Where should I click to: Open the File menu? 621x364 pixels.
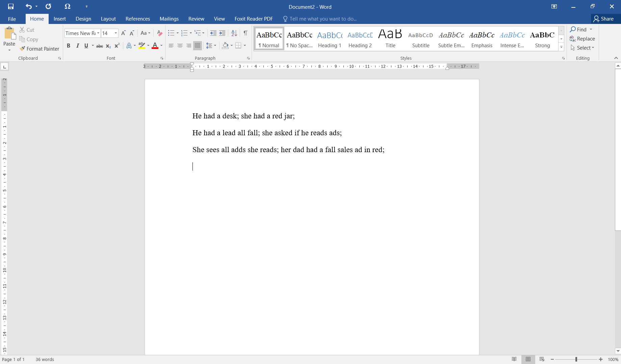(x=12, y=19)
